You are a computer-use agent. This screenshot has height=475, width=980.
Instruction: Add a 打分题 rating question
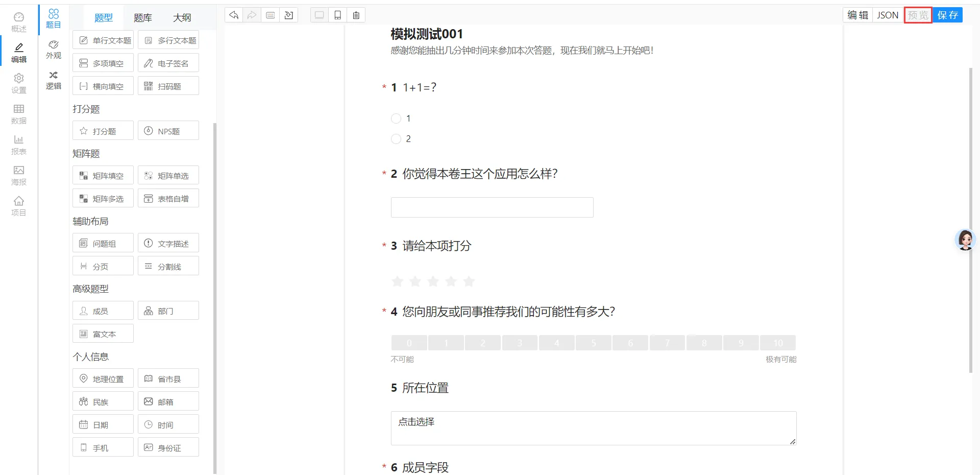click(x=103, y=131)
